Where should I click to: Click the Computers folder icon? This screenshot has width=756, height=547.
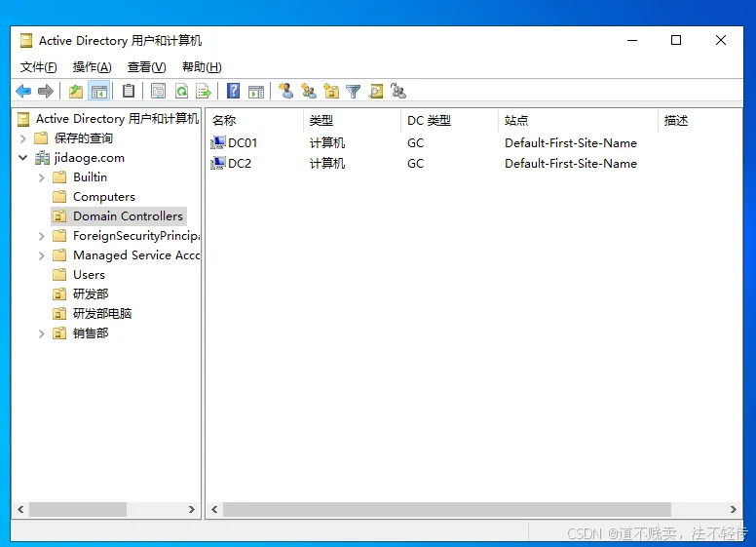point(59,197)
